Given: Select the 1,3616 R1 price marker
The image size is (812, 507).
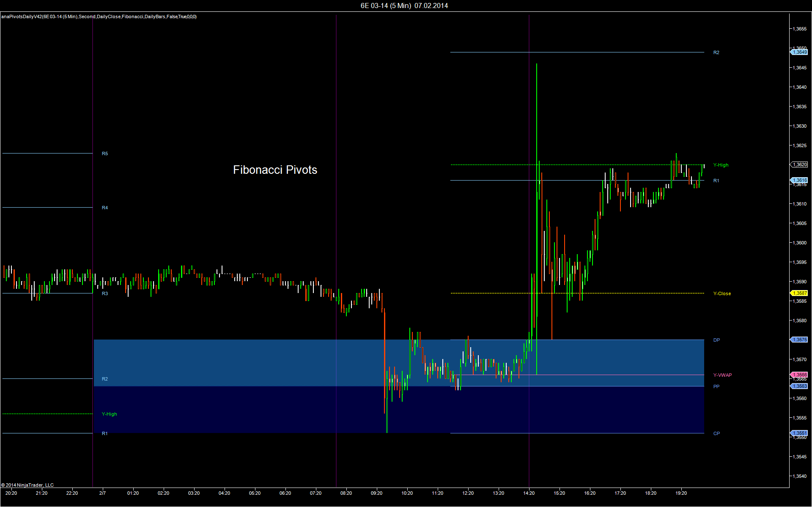Looking at the screenshot, I should [x=799, y=180].
